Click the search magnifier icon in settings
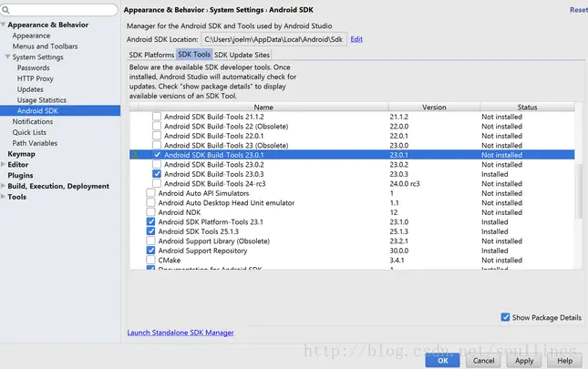Image resolution: width=588 pixels, height=369 pixels. tap(10, 10)
